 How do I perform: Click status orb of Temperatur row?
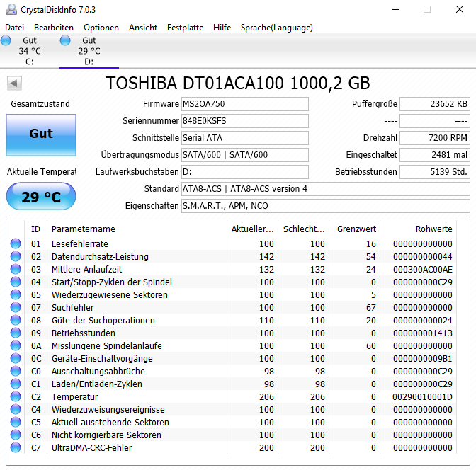pyautogui.click(x=16, y=396)
